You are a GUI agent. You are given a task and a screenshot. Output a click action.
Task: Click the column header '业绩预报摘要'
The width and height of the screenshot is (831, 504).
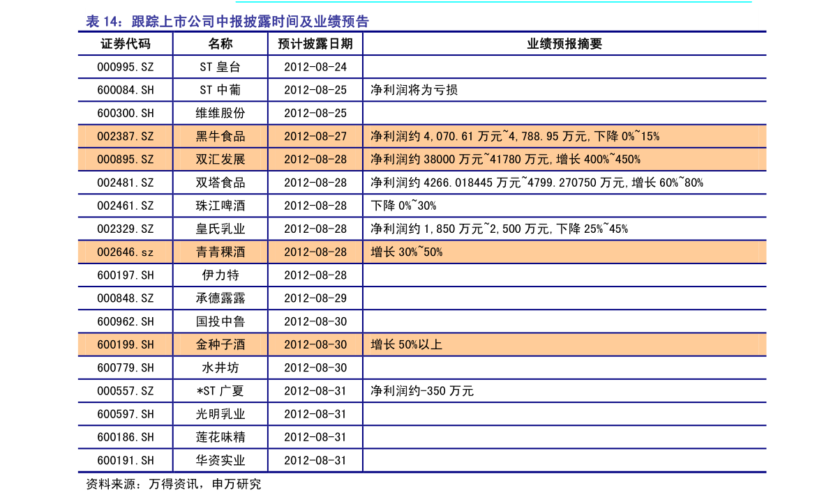click(564, 44)
